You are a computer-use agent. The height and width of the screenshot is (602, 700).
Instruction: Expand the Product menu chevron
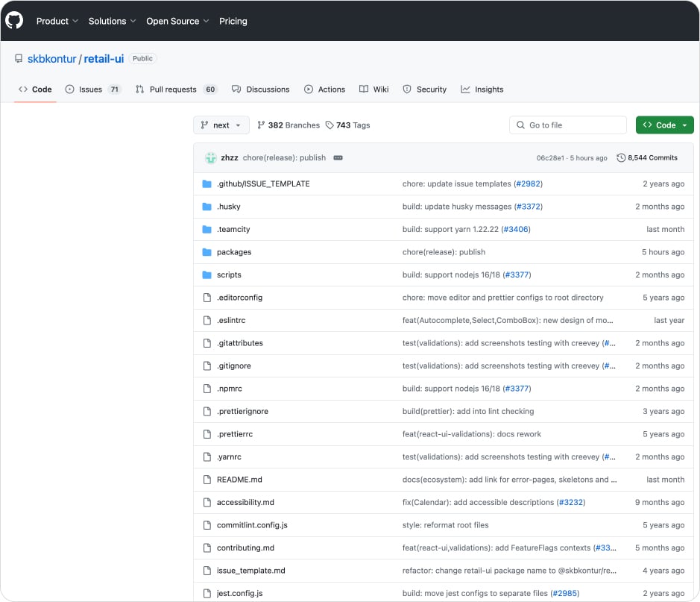coord(74,21)
